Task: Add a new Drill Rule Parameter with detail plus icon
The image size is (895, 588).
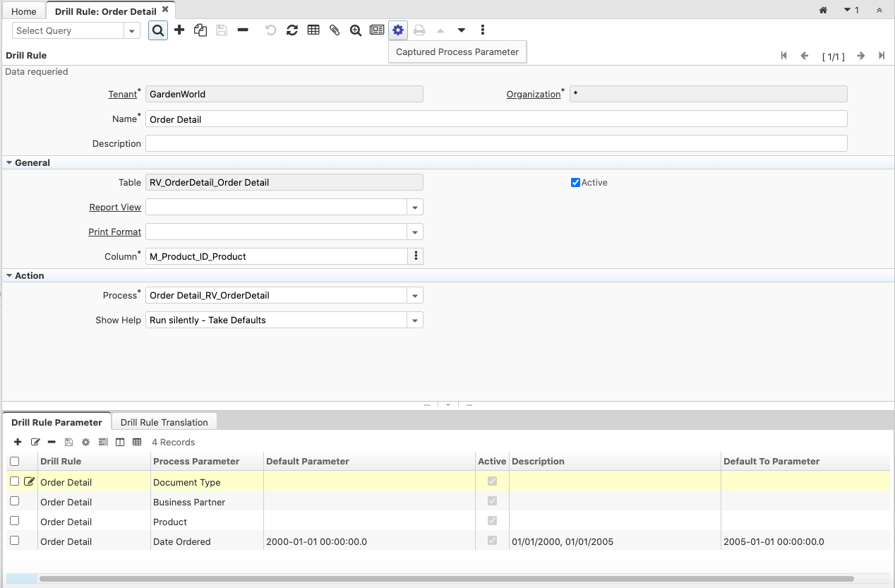Action: click(18, 442)
